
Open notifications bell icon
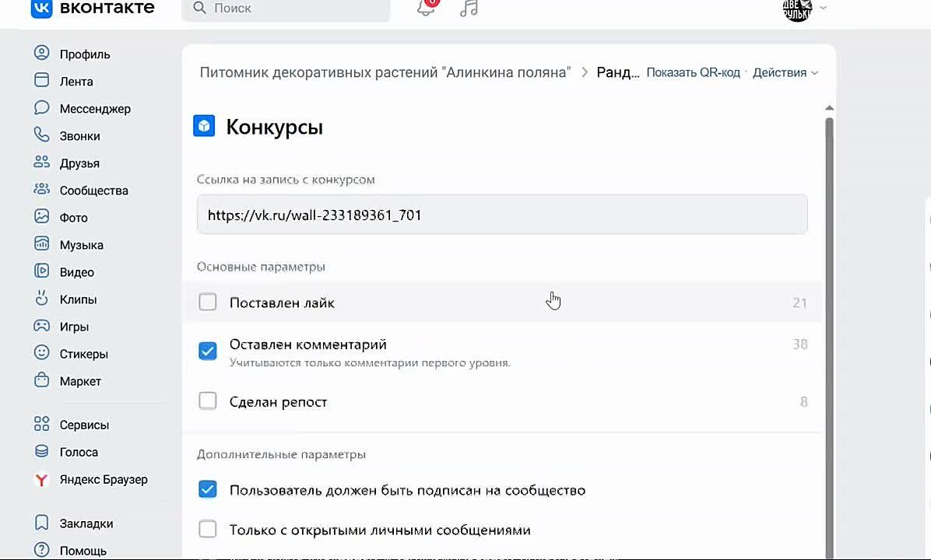pos(427,8)
